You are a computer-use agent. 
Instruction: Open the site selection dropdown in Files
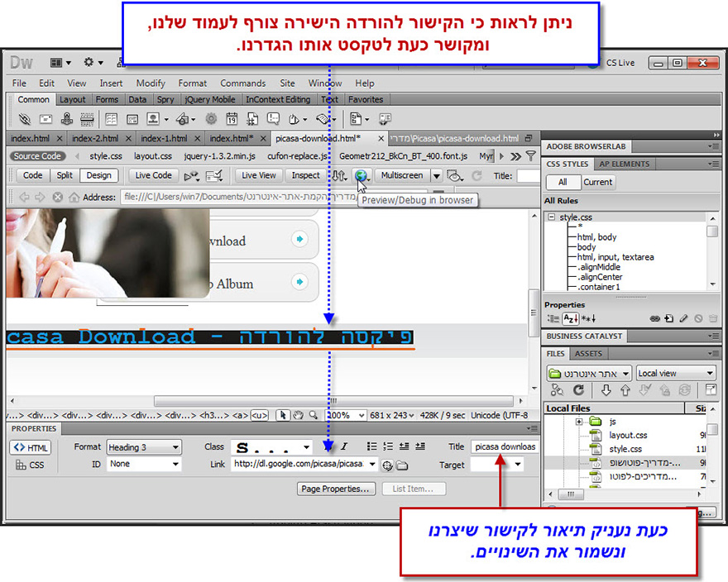[x=589, y=373]
